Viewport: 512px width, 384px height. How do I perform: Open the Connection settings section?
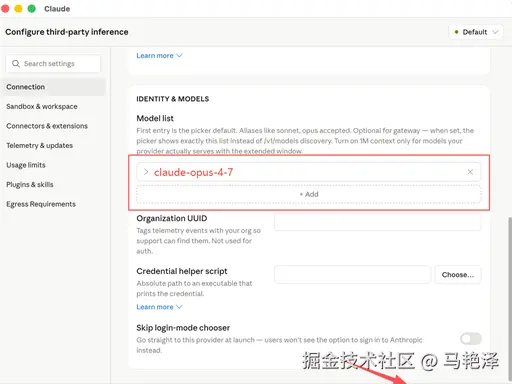coord(54,87)
